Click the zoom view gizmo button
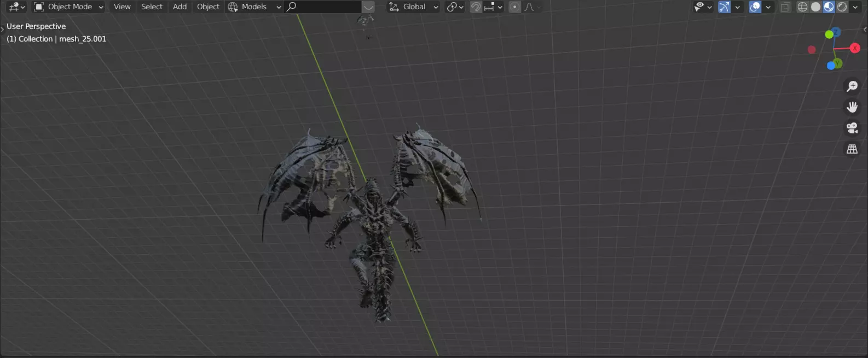868x358 pixels. coord(852,86)
